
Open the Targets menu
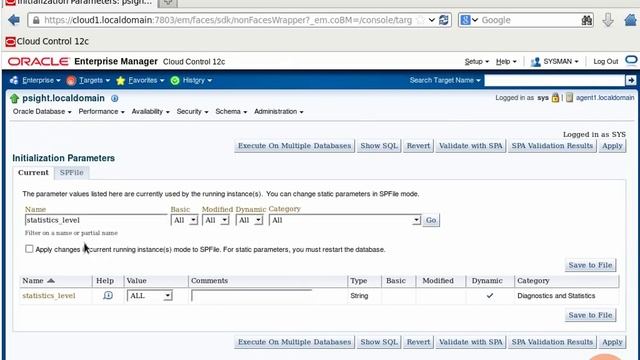[94, 80]
